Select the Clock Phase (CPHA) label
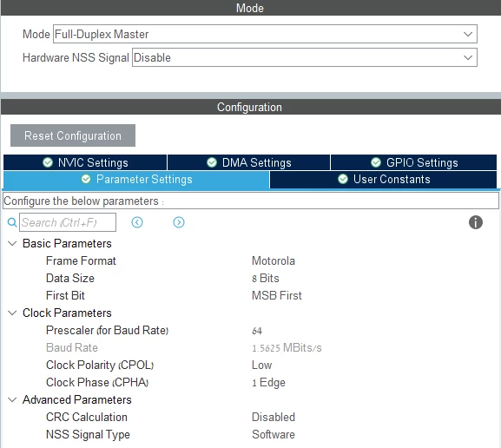501x448 pixels. coord(97,382)
